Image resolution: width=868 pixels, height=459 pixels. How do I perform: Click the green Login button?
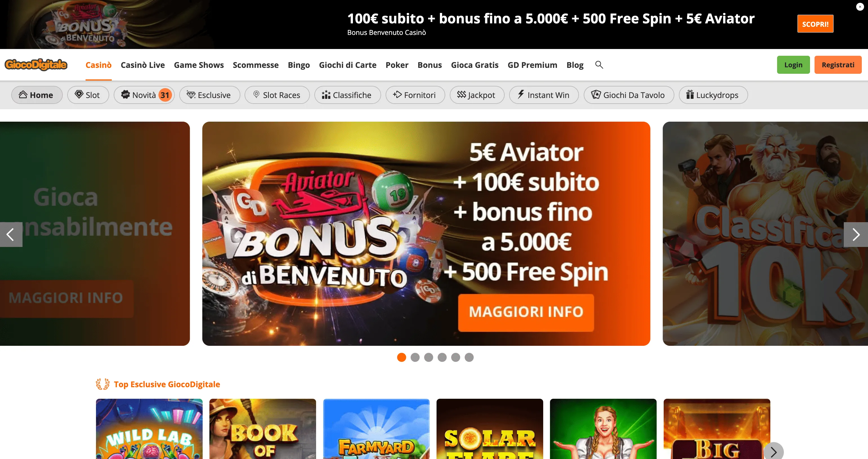point(793,65)
